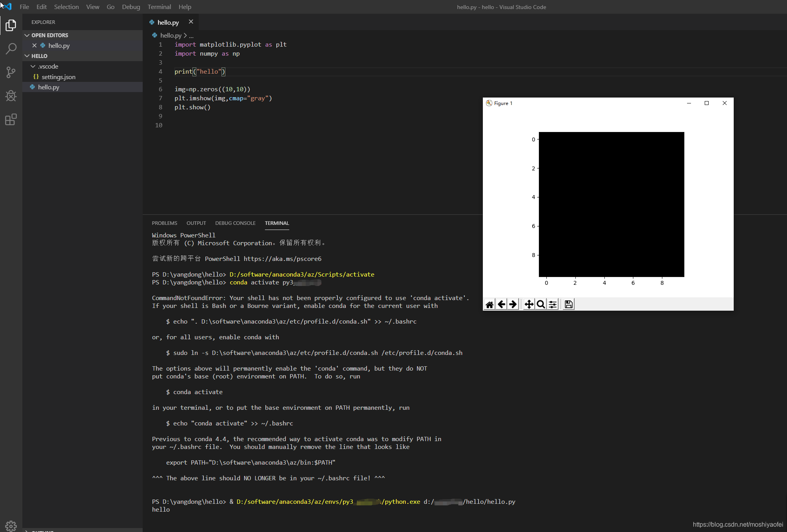Activate the Pan tool in Figure 1
787x532 pixels.
click(528, 304)
